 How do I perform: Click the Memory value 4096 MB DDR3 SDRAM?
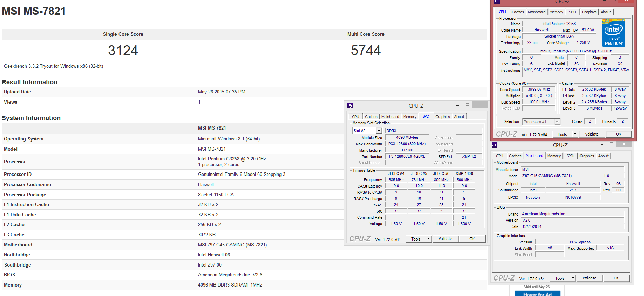230,285
